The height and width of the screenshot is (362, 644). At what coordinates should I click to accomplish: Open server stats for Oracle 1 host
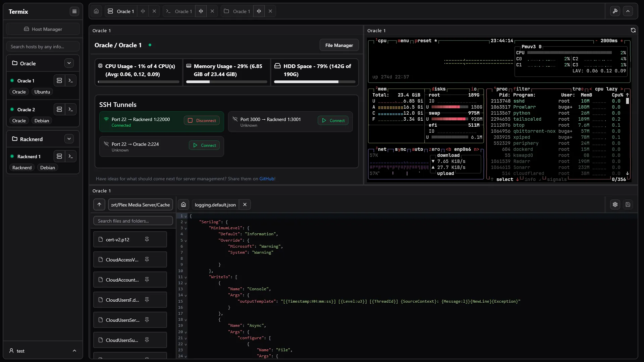59,80
